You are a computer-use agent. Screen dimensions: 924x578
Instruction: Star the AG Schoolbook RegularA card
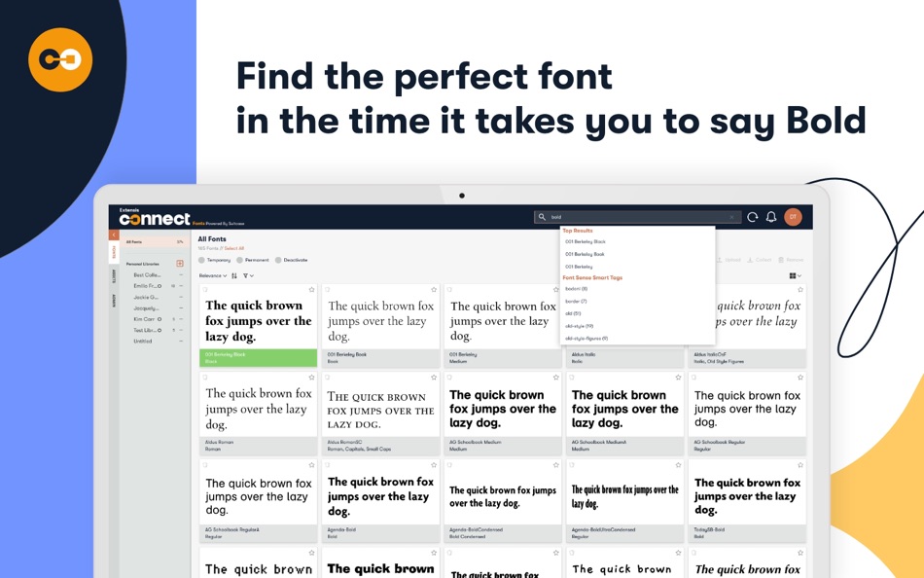312,465
